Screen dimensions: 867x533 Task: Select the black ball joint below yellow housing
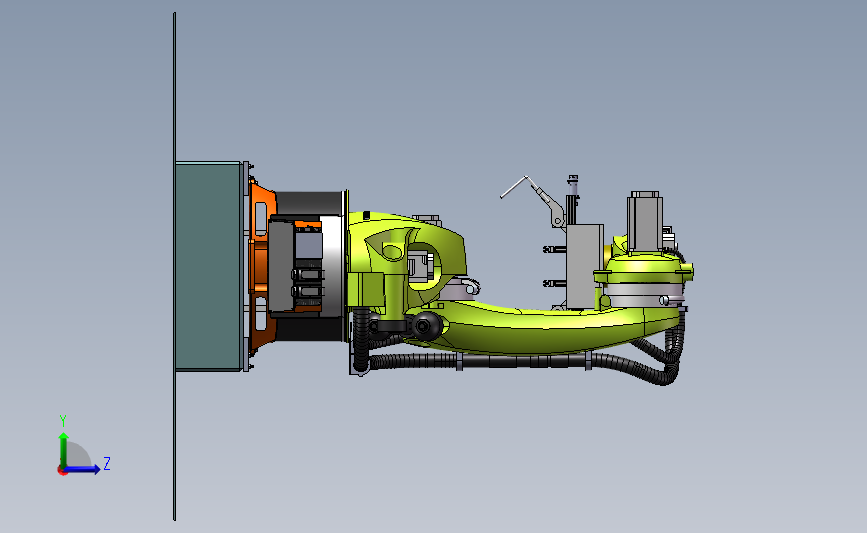tap(426, 325)
